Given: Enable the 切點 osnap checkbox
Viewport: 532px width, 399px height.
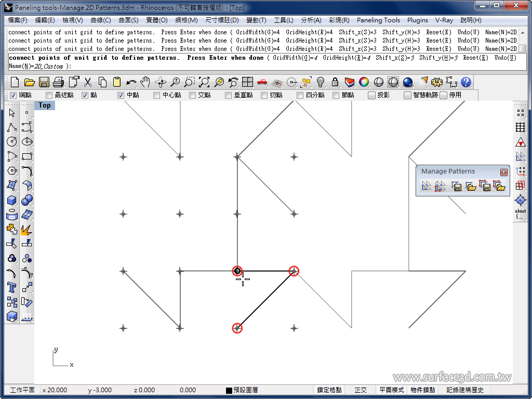Looking at the screenshot, I should pyautogui.click(x=264, y=96).
